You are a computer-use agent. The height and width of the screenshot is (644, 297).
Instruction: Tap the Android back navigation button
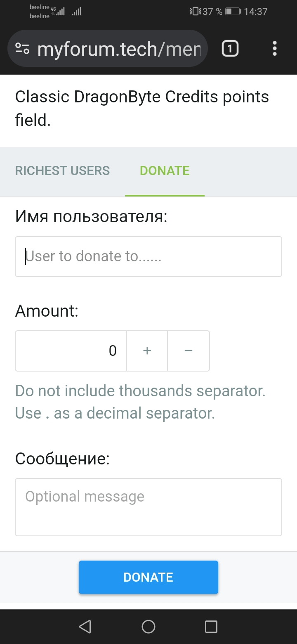[85, 627]
